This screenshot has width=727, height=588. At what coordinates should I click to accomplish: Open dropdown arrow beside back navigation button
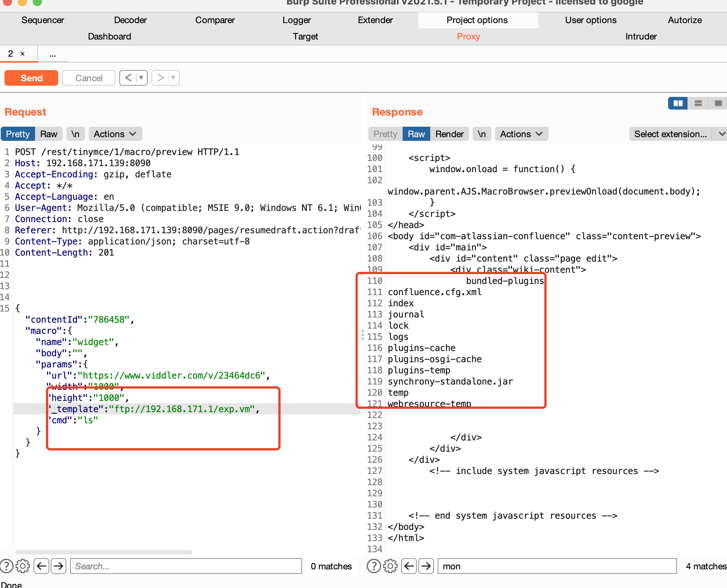[x=141, y=78]
